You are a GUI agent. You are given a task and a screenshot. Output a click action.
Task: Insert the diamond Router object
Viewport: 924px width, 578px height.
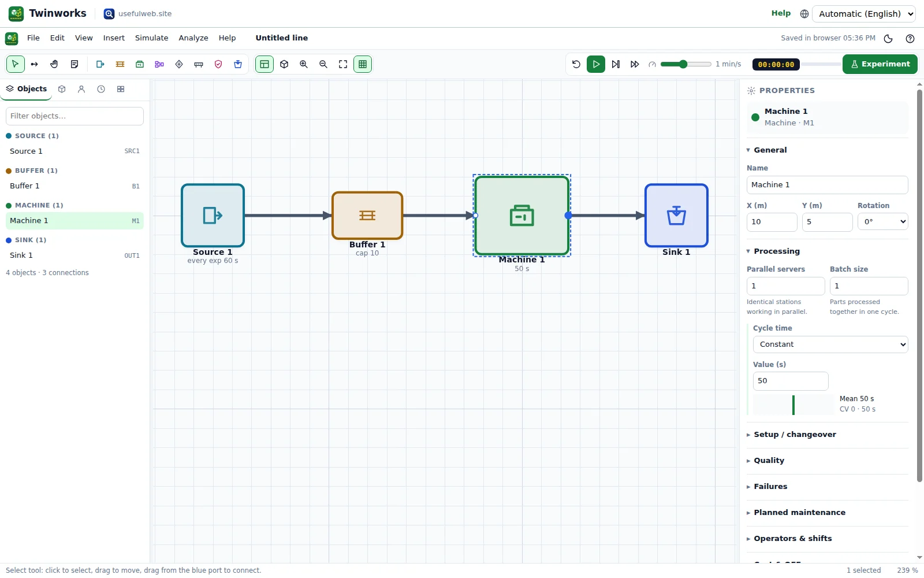click(179, 64)
